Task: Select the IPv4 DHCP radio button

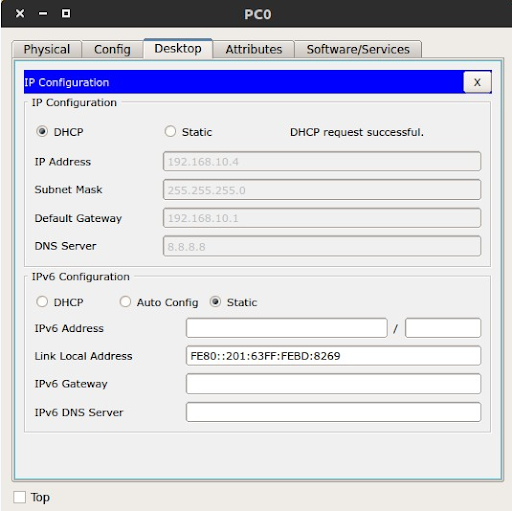Action: [42, 132]
